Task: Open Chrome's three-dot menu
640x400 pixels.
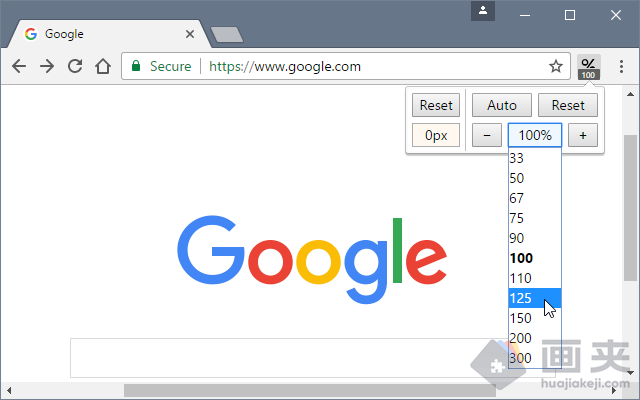Action: [x=621, y=67]
